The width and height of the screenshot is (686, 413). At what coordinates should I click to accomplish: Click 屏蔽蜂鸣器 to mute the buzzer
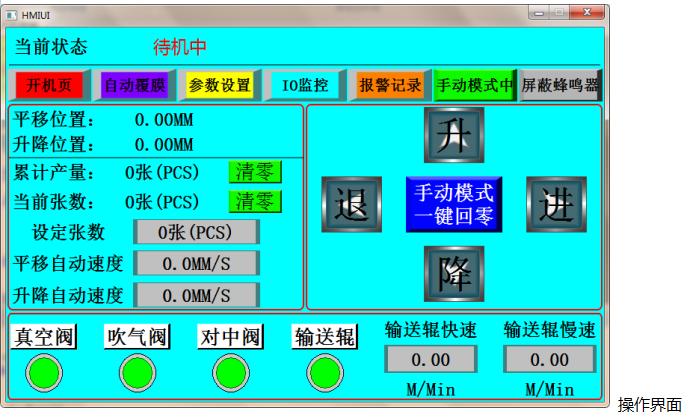(560, 85)
